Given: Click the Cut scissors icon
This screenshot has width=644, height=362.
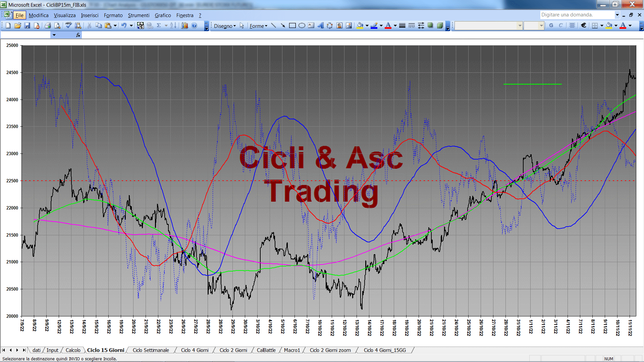Looking at the screenshot, I should coord(89,25).
